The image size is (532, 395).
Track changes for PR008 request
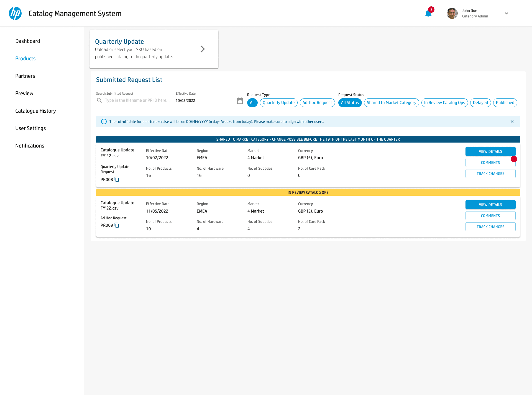click(490, 174)
